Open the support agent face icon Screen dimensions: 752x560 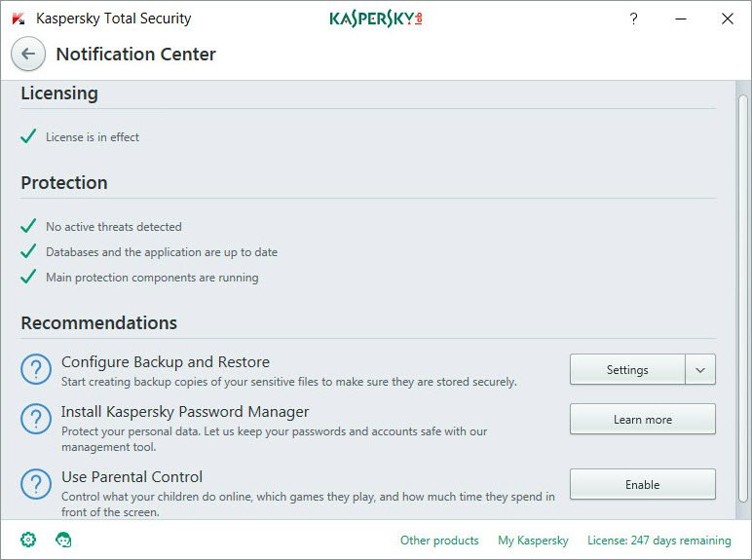coord(63,540)
